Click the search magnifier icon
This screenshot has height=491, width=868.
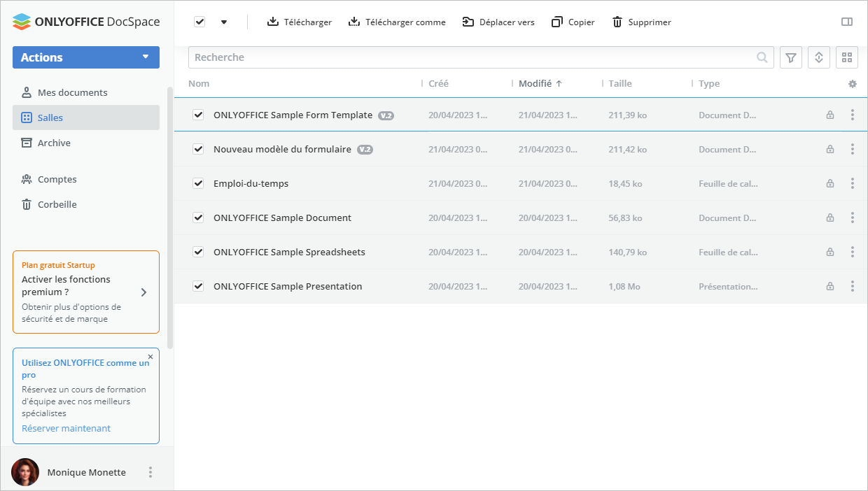762,57
